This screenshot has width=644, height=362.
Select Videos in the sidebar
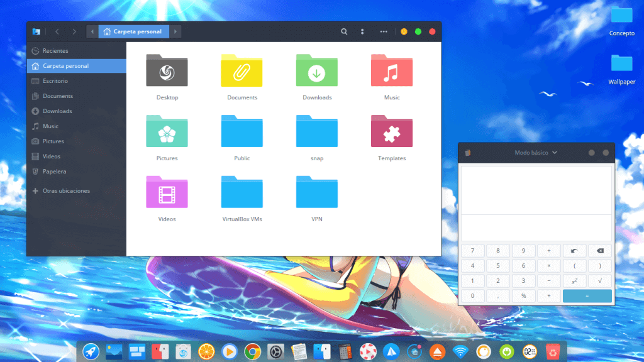[x=76, y=156]
